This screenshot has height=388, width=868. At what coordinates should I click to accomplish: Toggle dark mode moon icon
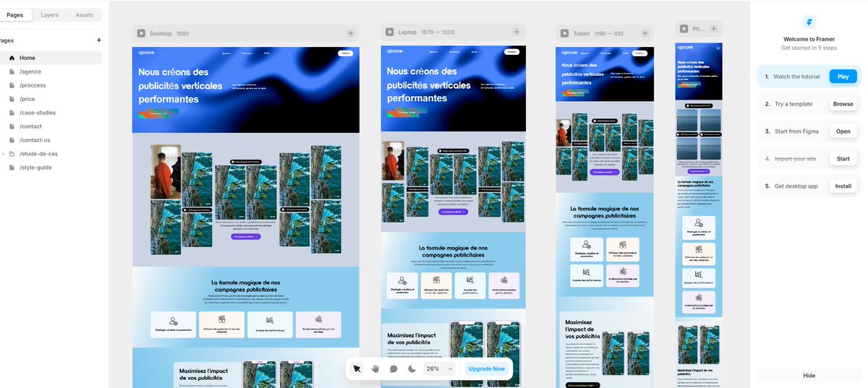click(412, 368)
